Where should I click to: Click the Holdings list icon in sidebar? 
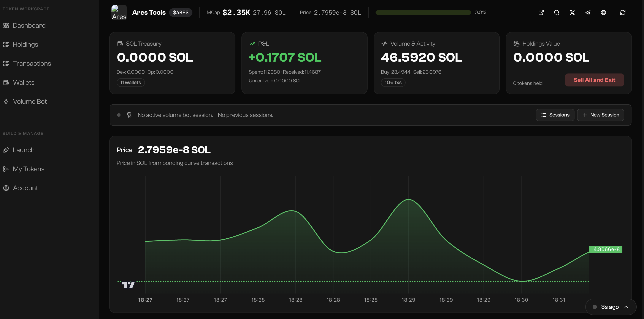click(x=6, y=45)
